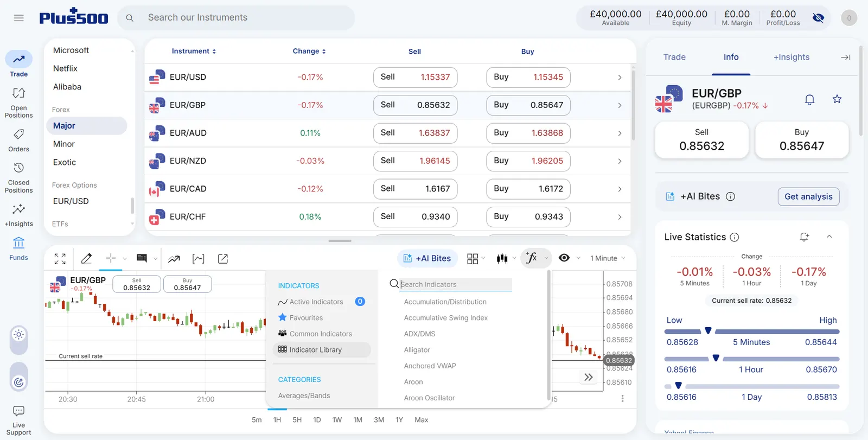Open the fx indicators button
868x440 pixels.
[x=532, y=258]
